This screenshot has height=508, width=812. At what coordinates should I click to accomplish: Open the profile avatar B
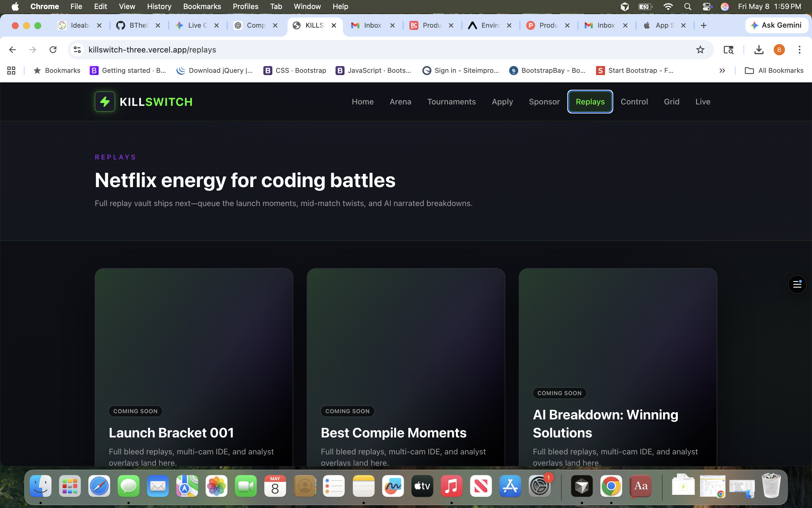point(779,50)
